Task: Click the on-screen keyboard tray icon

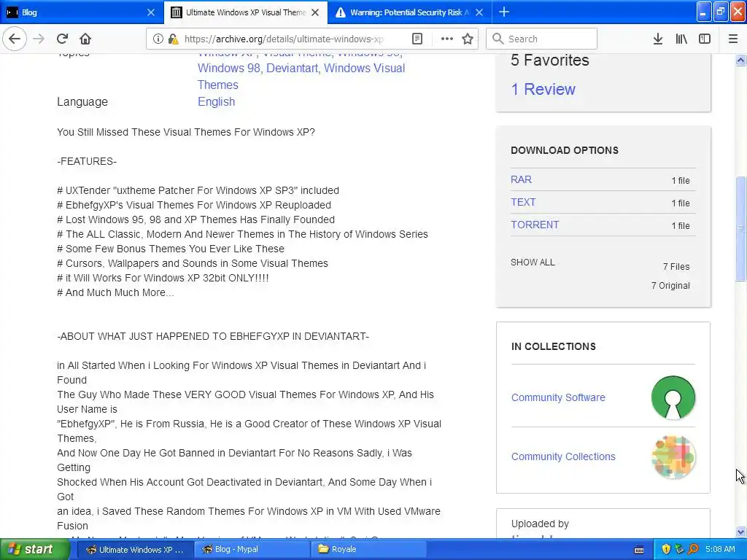Action: [x=639, y=550]
